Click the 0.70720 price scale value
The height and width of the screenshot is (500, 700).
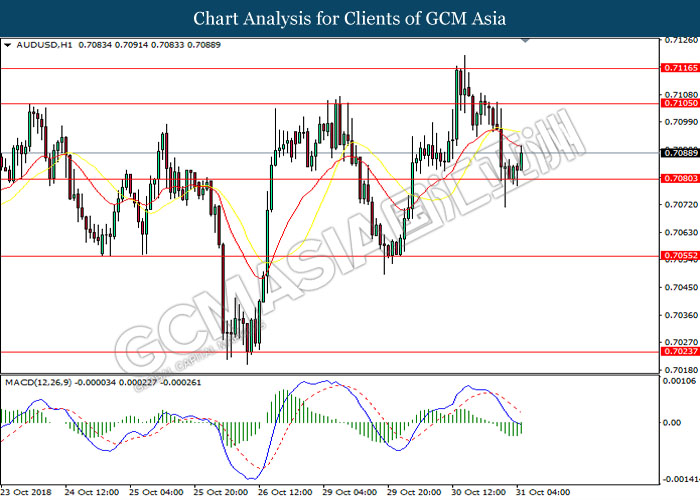point(681,205)
